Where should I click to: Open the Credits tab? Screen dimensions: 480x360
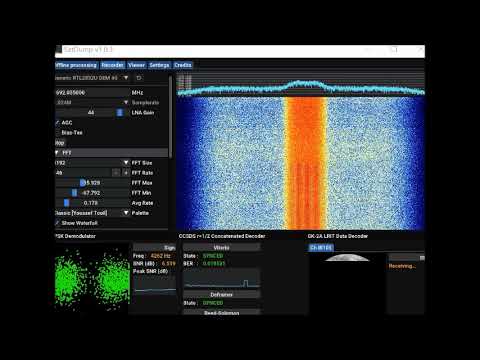pos(183,65)
